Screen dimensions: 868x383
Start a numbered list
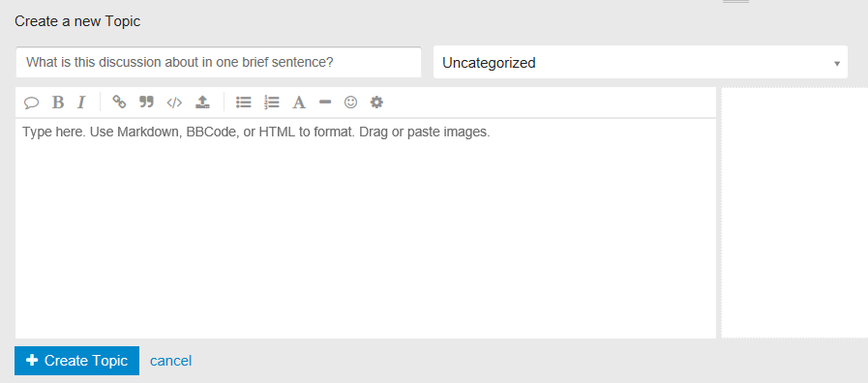point(271,102)
